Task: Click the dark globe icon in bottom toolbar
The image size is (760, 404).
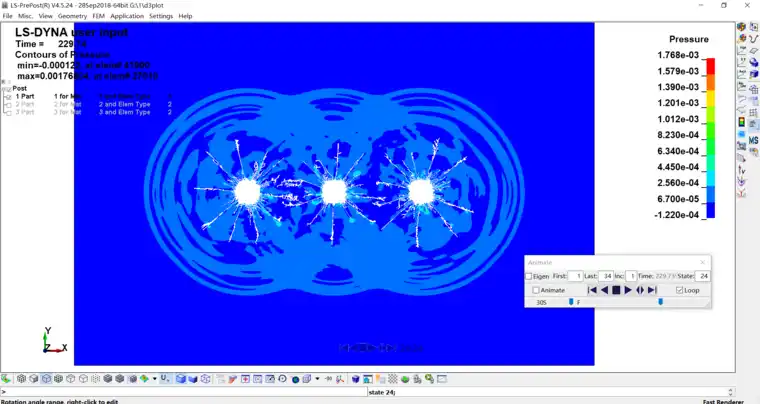Action: (296, 379)
